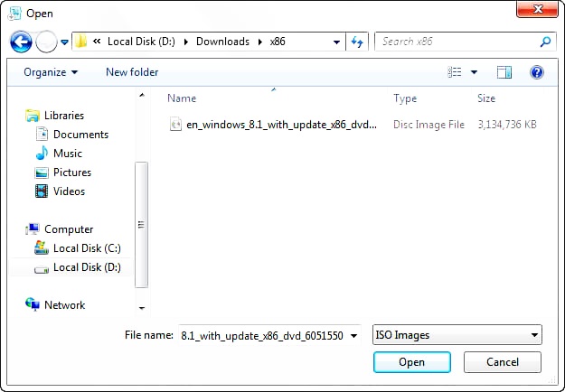
Task: Close the Open dialog with the red X
Action: [537, 9]
